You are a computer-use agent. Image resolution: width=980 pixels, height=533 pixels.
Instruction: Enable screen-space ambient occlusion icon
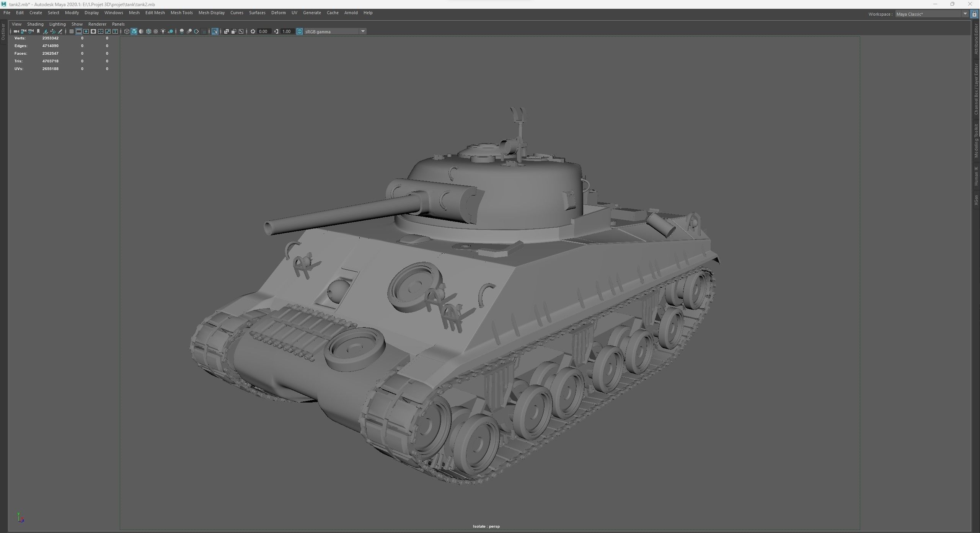(189, 31)
